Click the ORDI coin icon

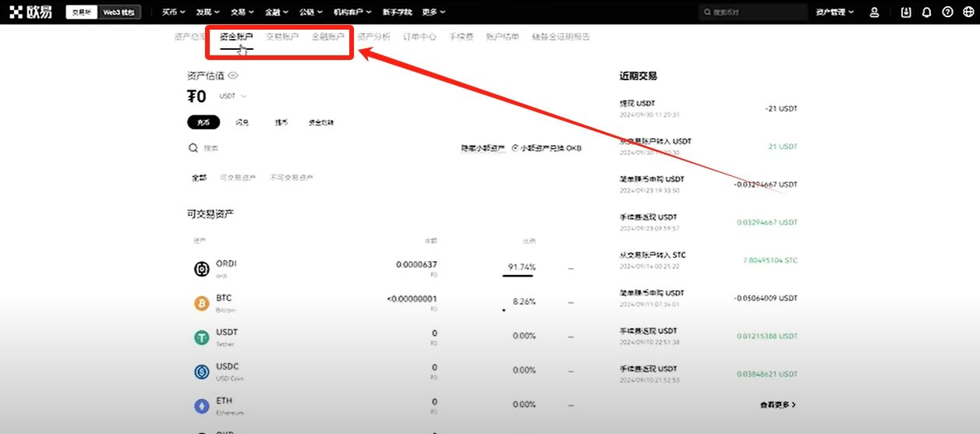(x=202, y=269)
